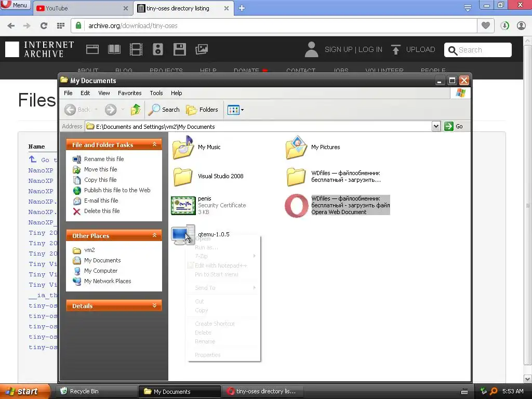Click Copy this file task
This screenshot has width=532, height=399.
pos(100,180)
